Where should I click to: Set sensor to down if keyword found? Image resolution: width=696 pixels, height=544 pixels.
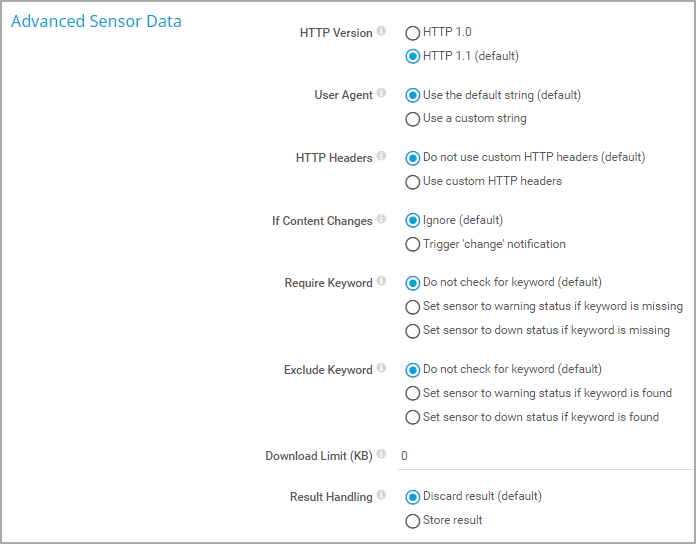pos(412,418)
